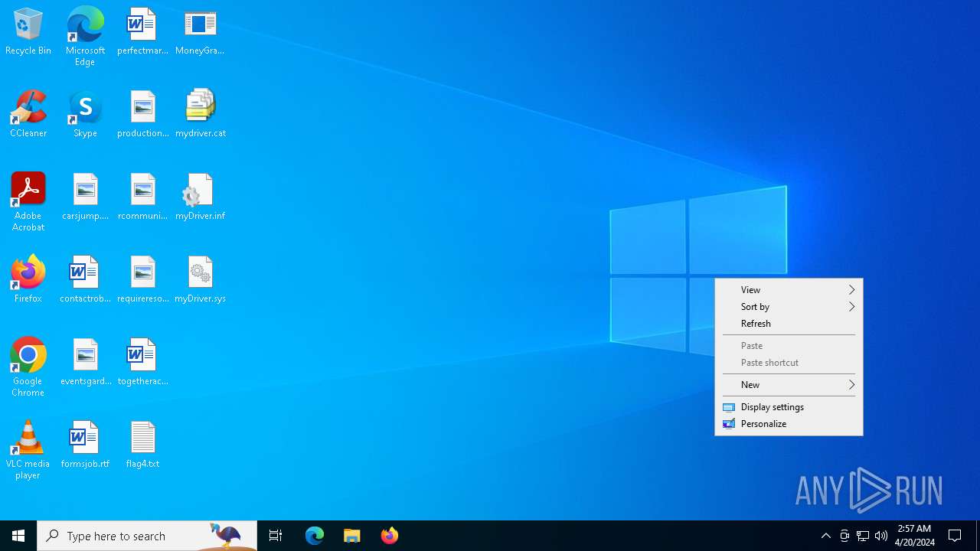Open Microsoft Edge from the taskbar

[x=315, y=536]
